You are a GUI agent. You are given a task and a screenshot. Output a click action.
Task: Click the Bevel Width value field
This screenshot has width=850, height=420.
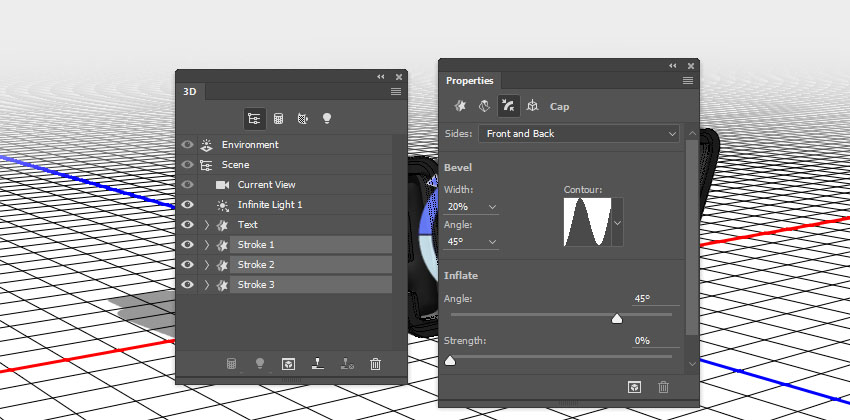point(465,207)
